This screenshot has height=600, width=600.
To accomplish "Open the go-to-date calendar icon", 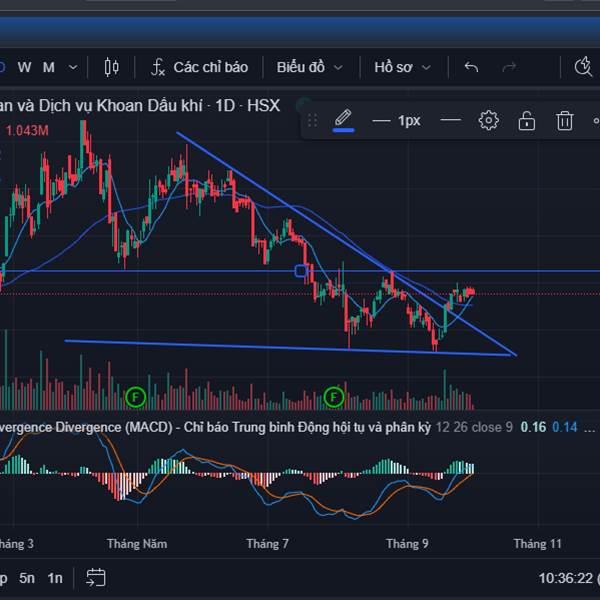I will click(95, 577).
